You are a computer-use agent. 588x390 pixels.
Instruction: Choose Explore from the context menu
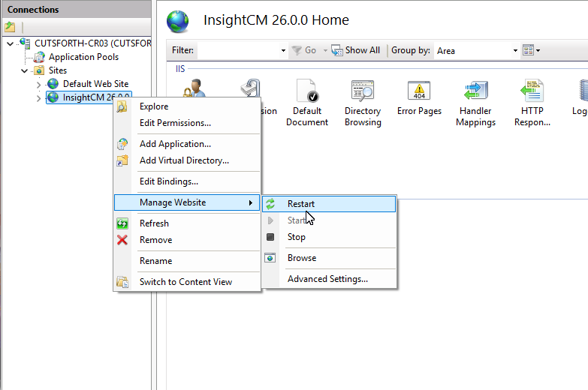(187, 106)
